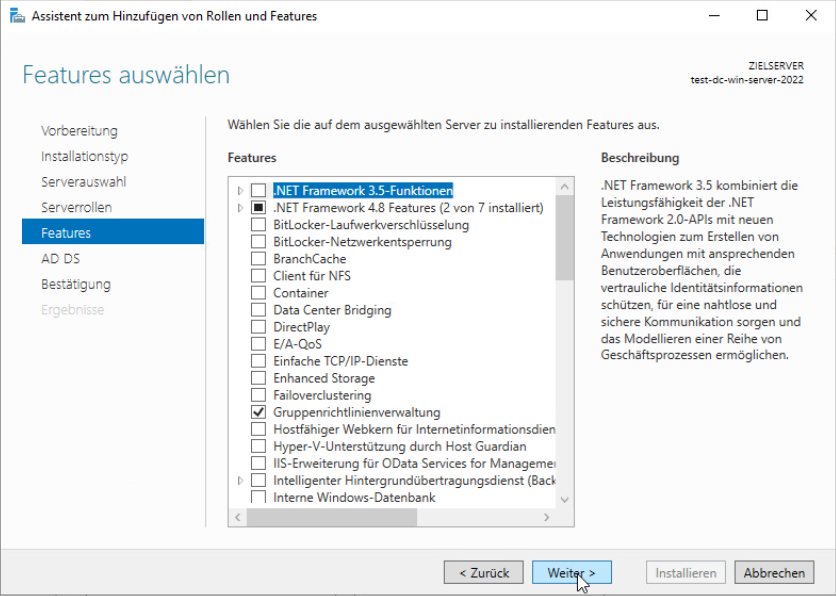Image resolution: width=836 pixels, height=596 pixels.
Task: Select the Enhanced Storage entry text
Action: point(324,378)
